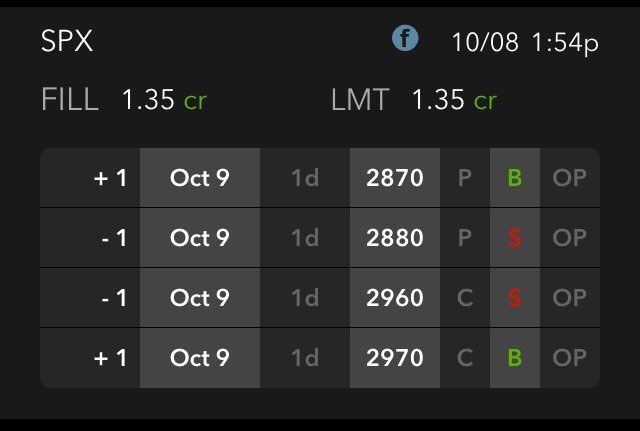
Task: Click the blue f info icon
Action: tap(405, 39)
